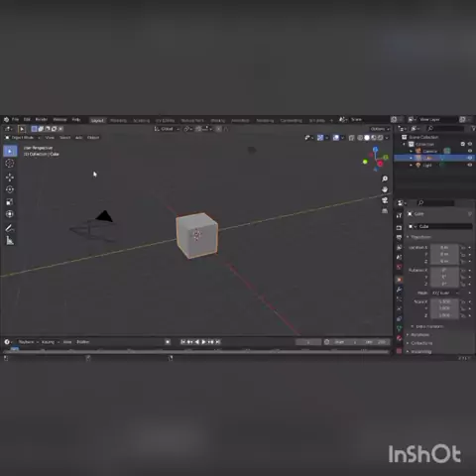Select the Cursor tool in the toolbar
This screenshot has width=476, height=476.
[10, 164]
